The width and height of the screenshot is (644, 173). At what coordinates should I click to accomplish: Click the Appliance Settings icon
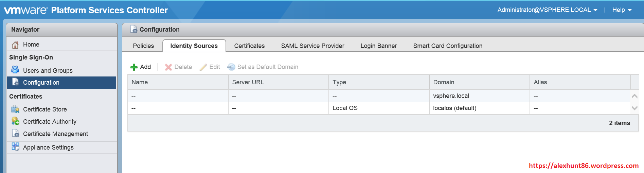(15, 146)
